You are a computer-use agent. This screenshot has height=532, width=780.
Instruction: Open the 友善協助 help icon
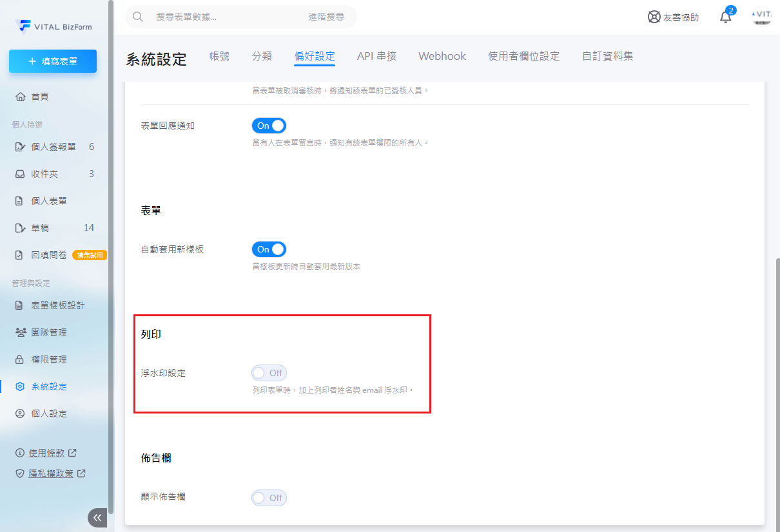(654, 17)
